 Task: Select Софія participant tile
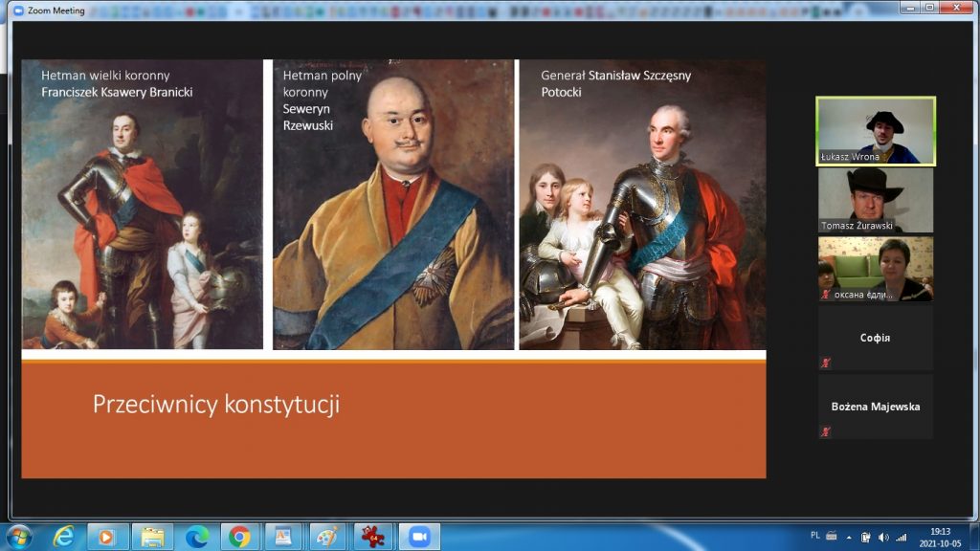point(875,338)
